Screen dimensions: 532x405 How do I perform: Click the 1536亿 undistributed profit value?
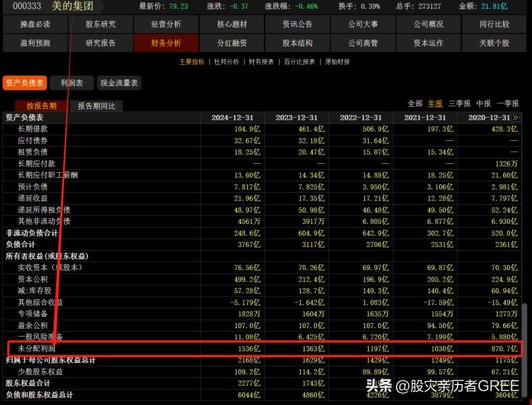[x=249, y=349]
